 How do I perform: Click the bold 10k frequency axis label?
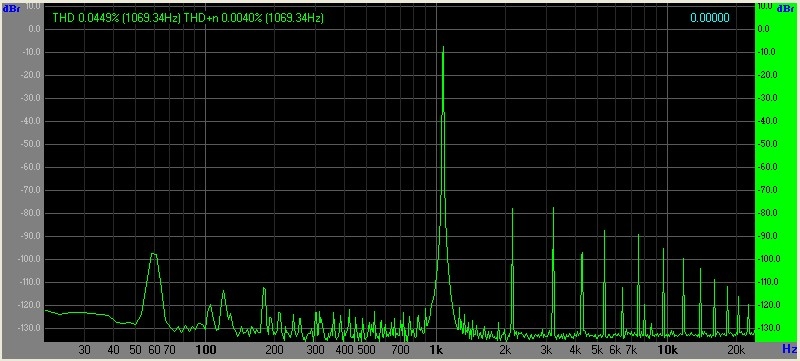667,350
